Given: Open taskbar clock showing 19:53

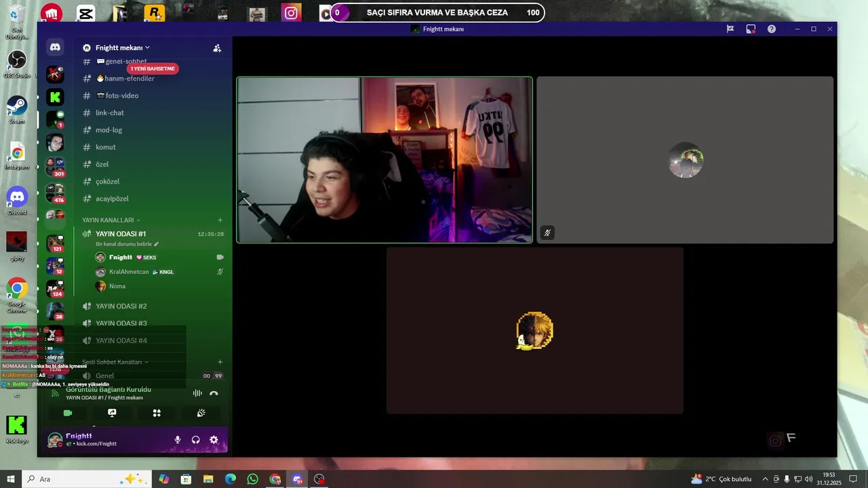Looking at the screenshot, I should 829,479.
